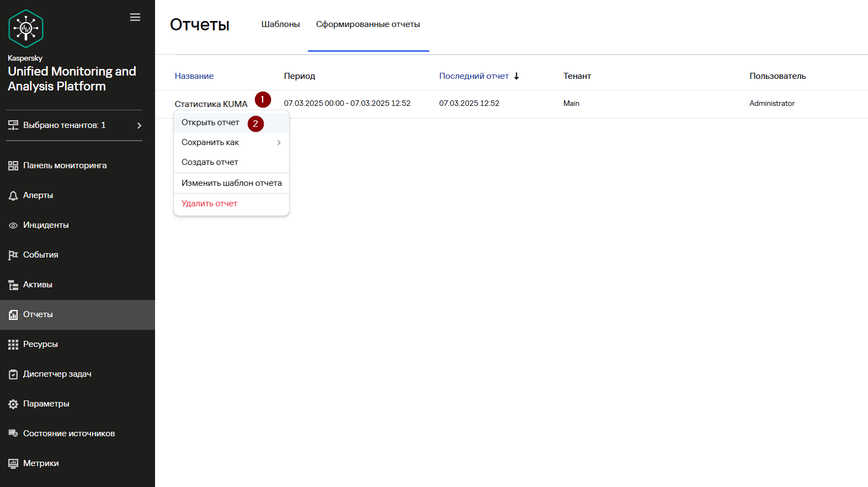The height and width of the screenshot is (487, 868).
Task: Choose Открыть отчет from the context menu
Action: pyautogui.click(x=231, y=122)
